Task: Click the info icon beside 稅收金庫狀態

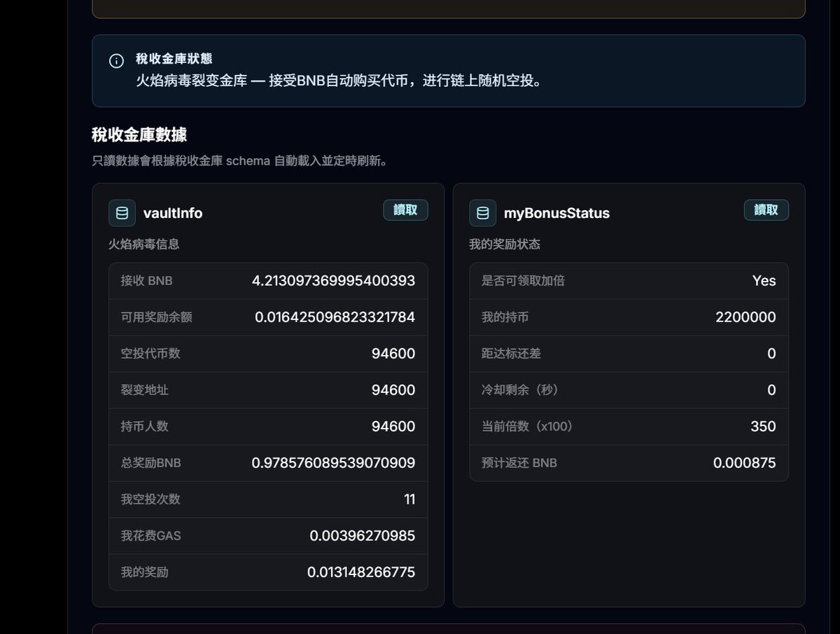Action: pyautogui.click(x=117, y=61)
